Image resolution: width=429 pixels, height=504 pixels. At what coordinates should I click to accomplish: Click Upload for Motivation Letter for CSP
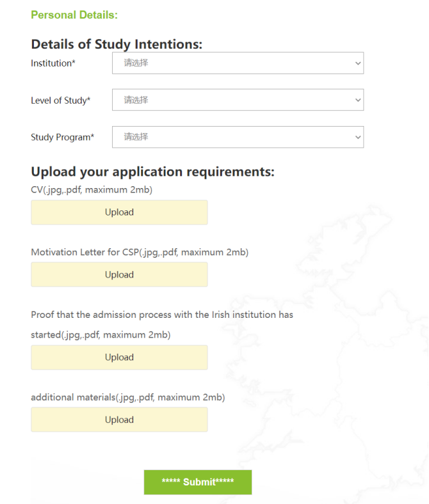point(119,274)
